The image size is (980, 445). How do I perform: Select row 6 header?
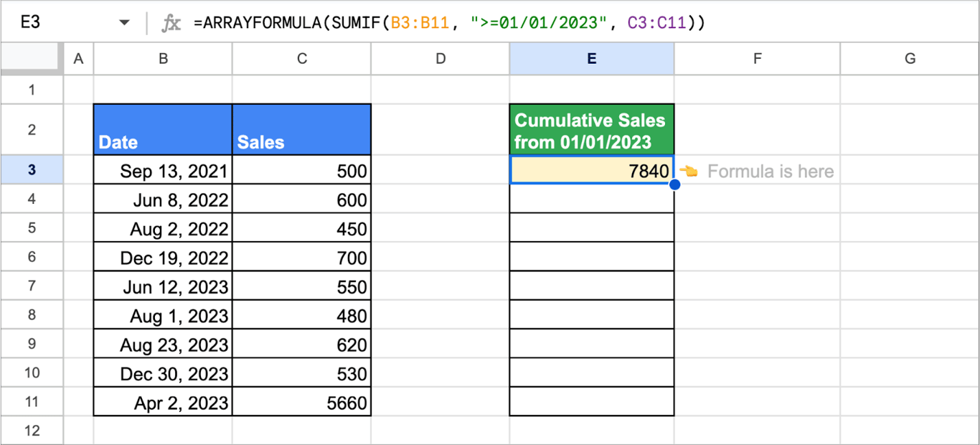coord(32,257)
